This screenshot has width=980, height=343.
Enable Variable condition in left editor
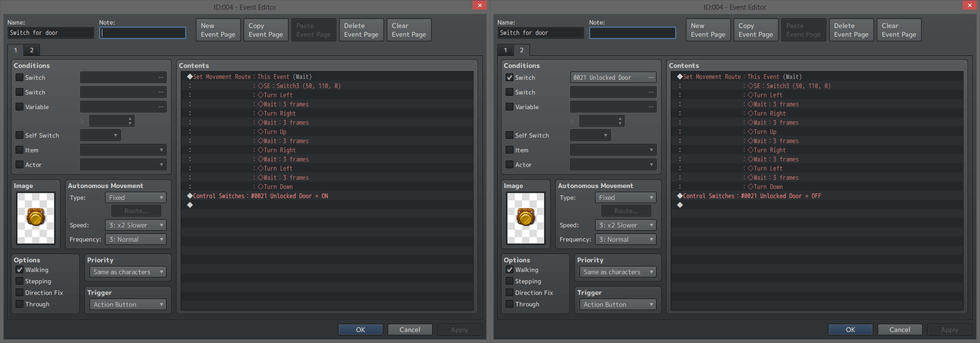(x=20, y=107)
